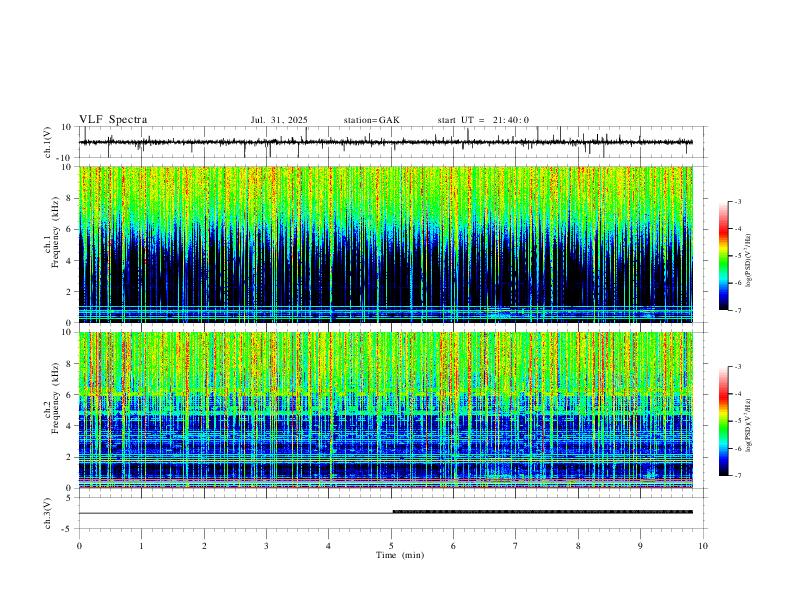Image resolution: width=792 pixels, height=612 pixels.
Task: Click the '-3' value on ch.1 colorbar
Action: (738, 201)
